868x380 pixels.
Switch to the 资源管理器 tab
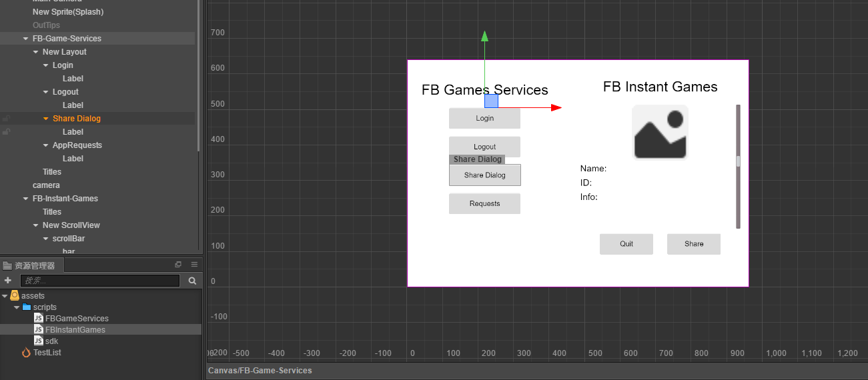(32, 265)
